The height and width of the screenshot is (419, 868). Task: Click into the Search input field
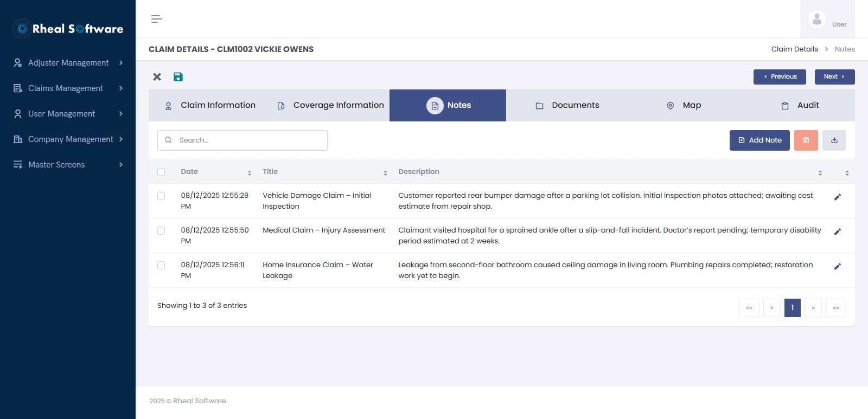242,140
